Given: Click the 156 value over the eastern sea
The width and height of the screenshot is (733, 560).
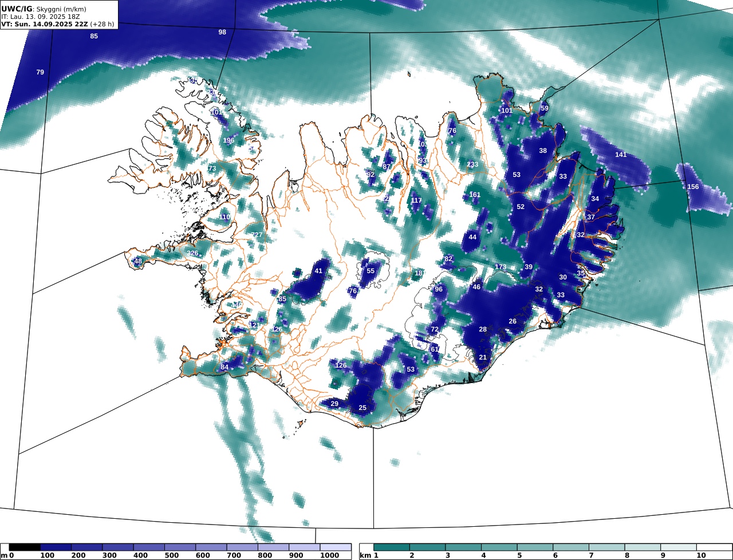Looking at the screenshot, I should click(x=693, y=187).
